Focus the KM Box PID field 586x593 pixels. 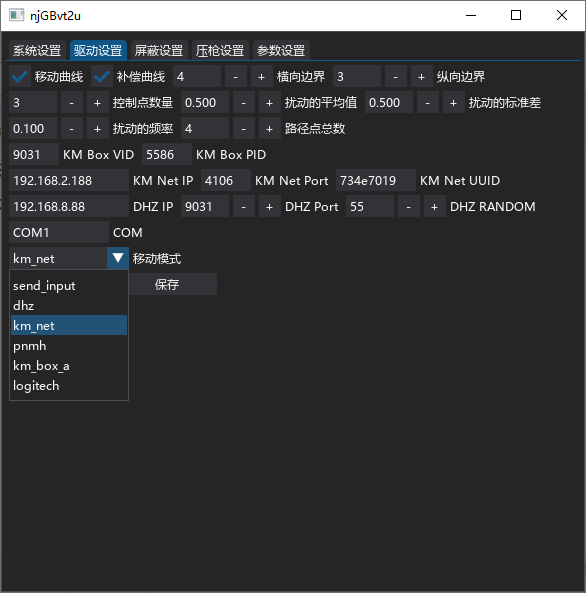(167, 154)
